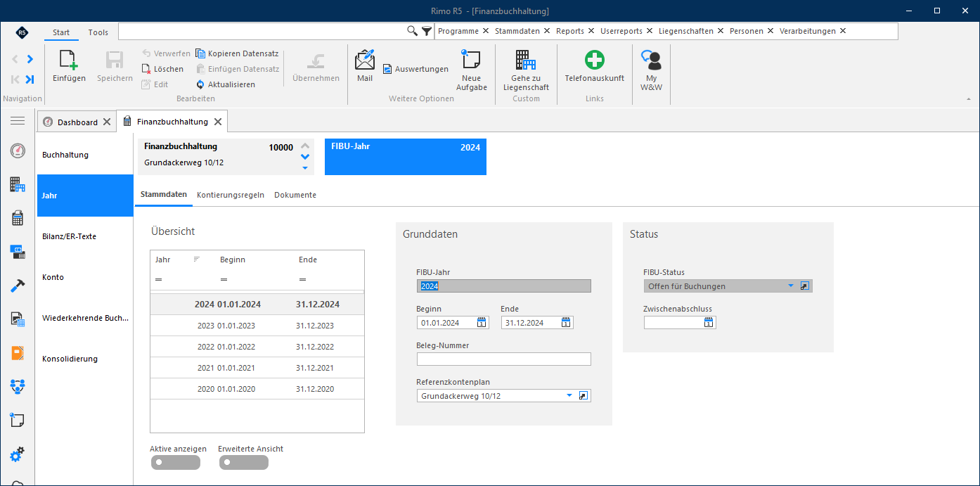
Task: Click navigation previous record arrow
Action: [x=15, y=59]
